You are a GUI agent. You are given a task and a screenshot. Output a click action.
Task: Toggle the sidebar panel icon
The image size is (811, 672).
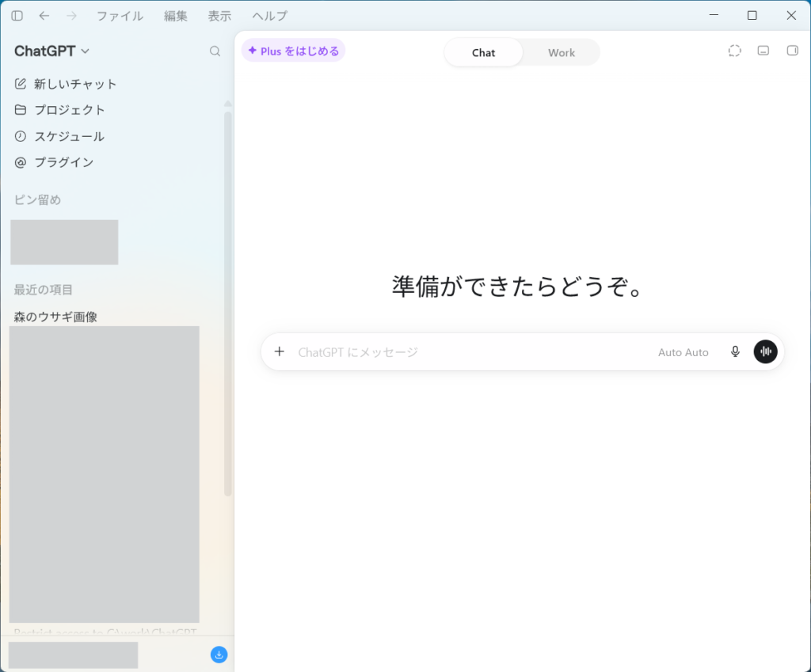[17, 16]
